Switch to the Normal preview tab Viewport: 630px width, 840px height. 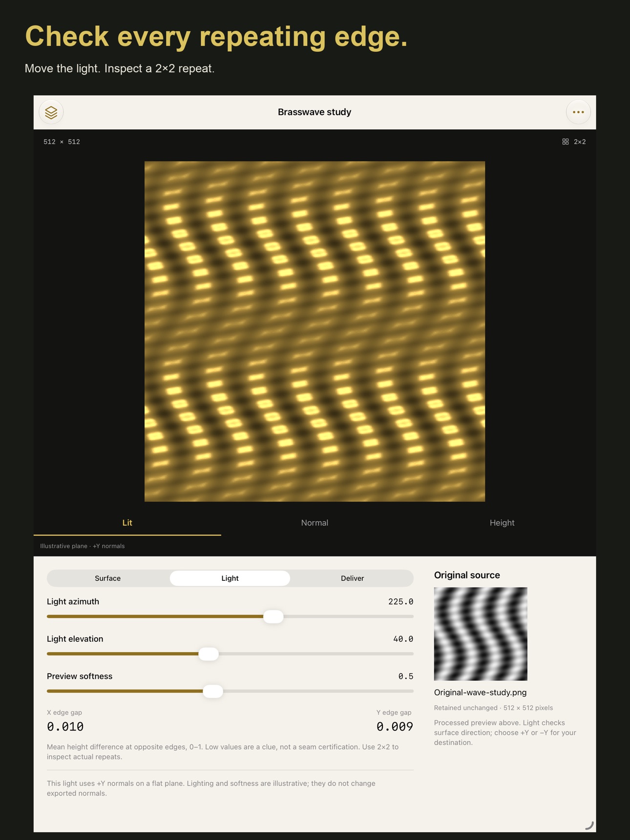tap(315, 523)
